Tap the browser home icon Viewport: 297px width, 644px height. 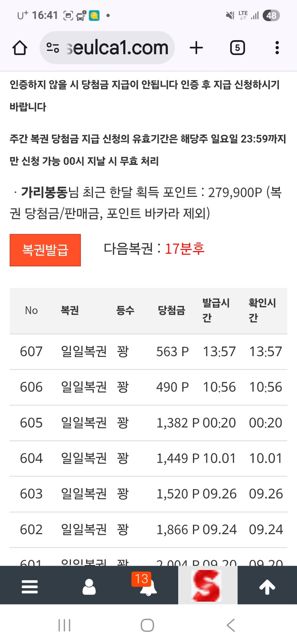coord(20,48)
